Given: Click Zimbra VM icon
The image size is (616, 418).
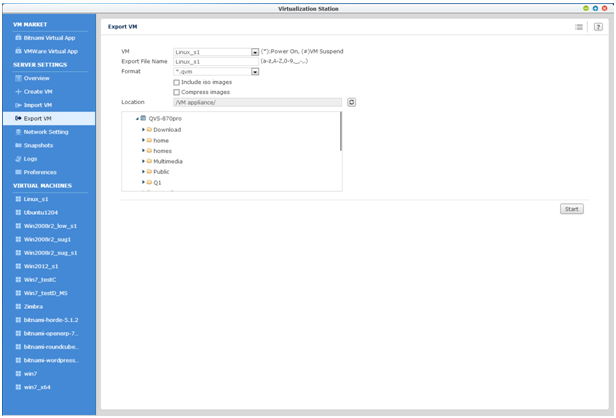Looking at the screenshot, I should pyautogui.click(x=18, y=306).
